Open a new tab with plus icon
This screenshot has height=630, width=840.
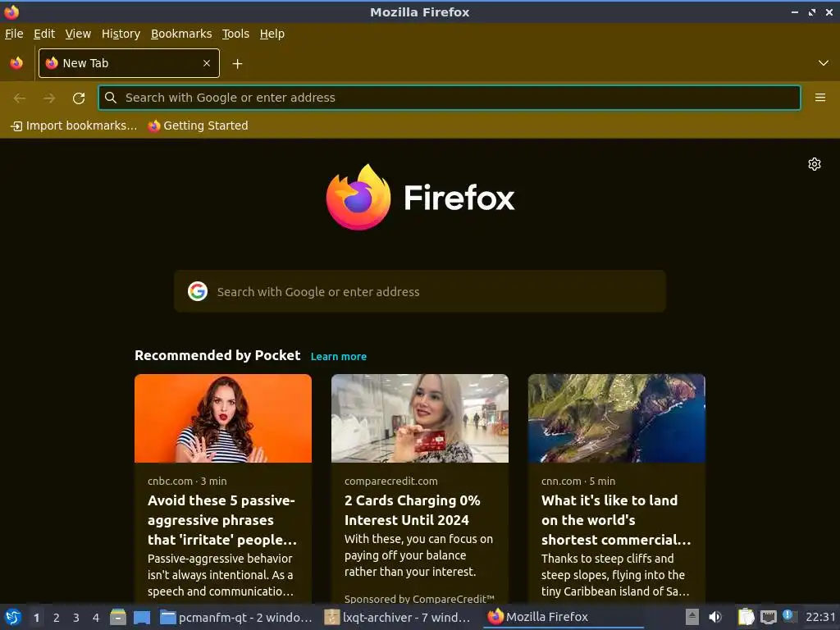click(x=237, y=64)
